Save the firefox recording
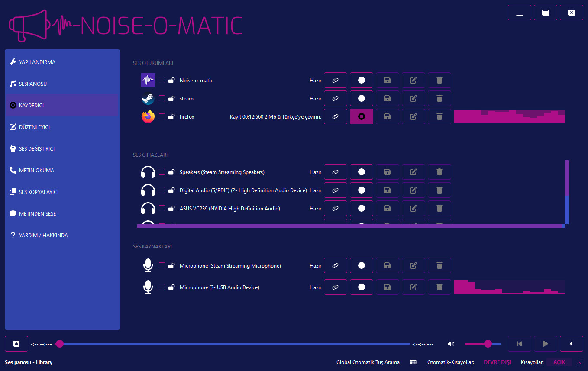Viewport: 588px width, 371px height. [x=387, y=116]
